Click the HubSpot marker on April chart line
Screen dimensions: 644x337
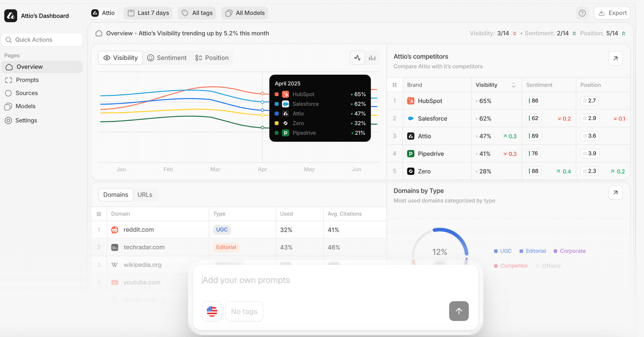point(262,93)
